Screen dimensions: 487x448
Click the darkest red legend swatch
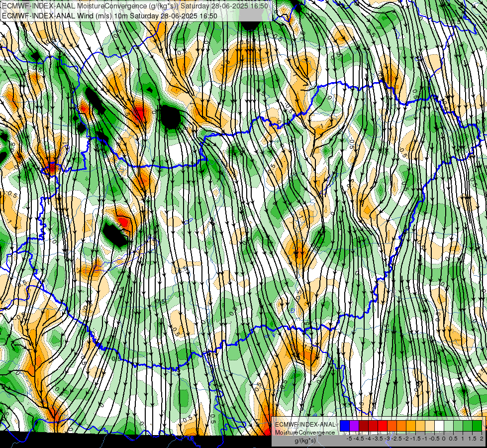(x=364, y=426)
